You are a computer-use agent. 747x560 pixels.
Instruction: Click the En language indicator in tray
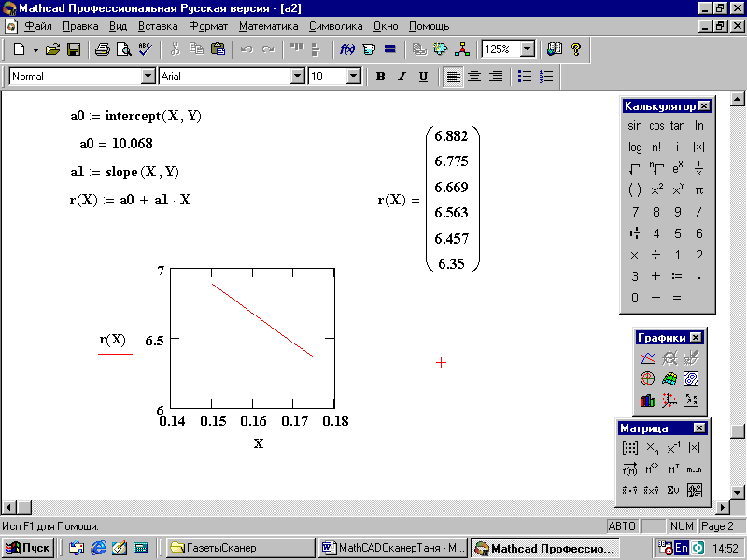pyautogui.click(x=682, y=548)
